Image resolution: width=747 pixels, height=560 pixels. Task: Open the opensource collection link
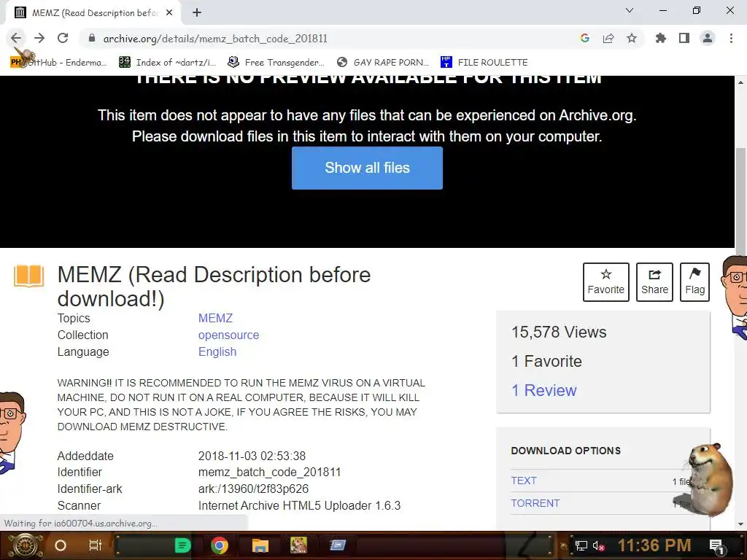[x=228, y=335]
